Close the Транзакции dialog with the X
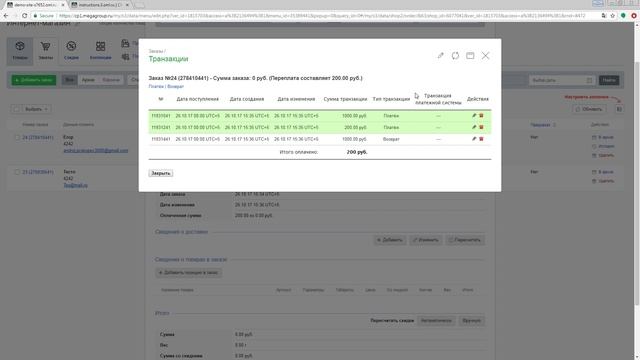Viewport: 640px width, 360px height. pyautogui.click(x=485, y=56)
